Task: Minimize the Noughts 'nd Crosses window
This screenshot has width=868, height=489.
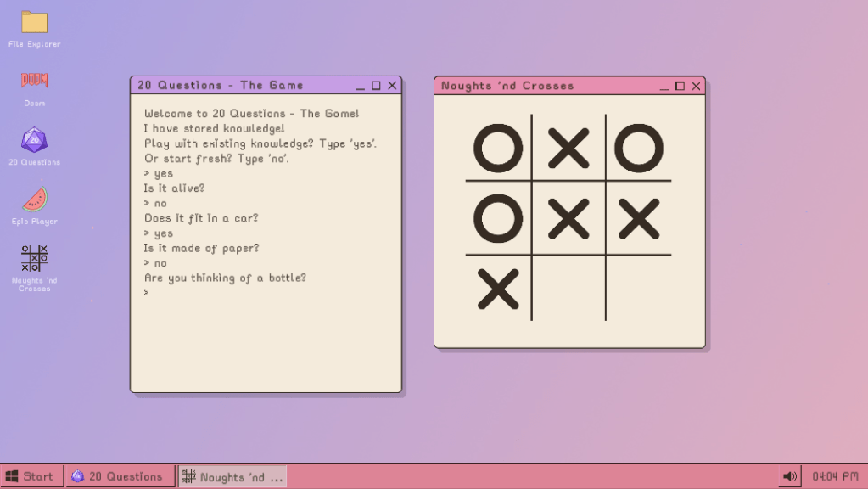Action: [664, 86]
